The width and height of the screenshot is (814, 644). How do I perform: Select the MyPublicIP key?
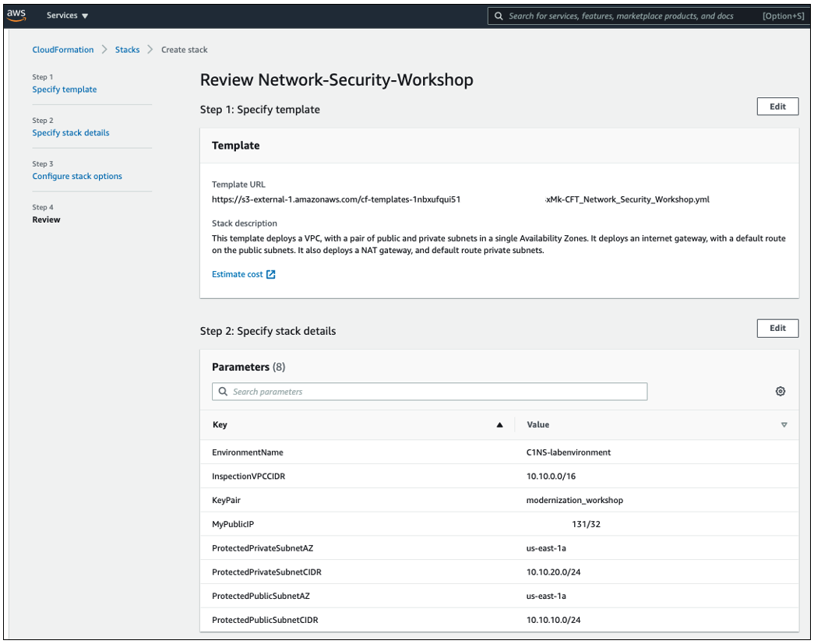233,524
